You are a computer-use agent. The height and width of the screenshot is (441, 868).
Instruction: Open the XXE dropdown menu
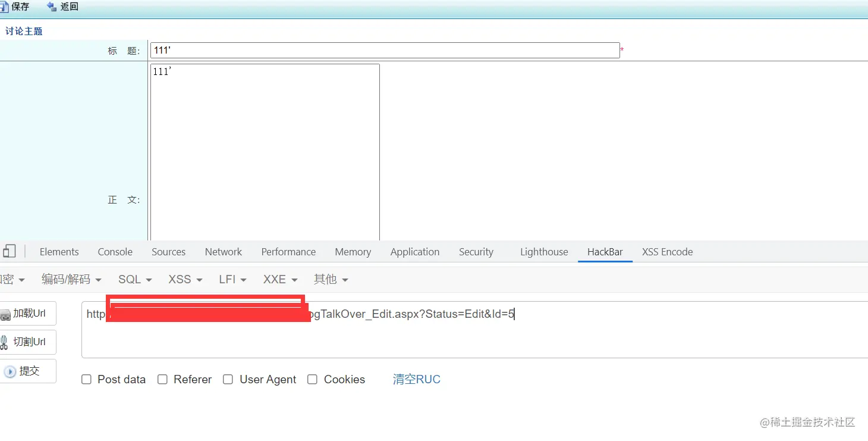280,279
